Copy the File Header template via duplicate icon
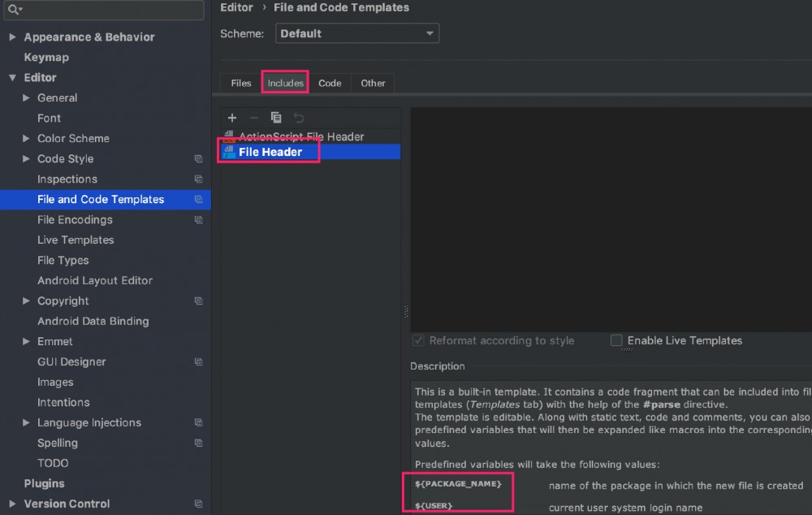 (x=276, y=118)
